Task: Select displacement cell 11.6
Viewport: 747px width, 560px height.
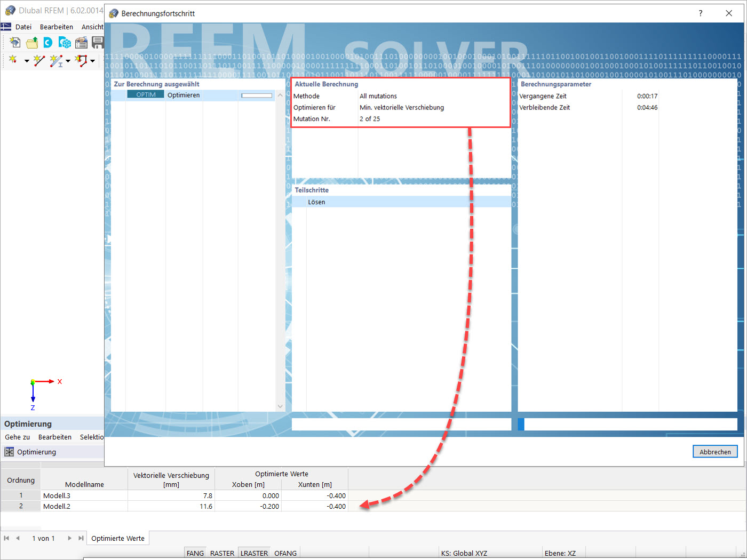Action: (x=171, y=506)
